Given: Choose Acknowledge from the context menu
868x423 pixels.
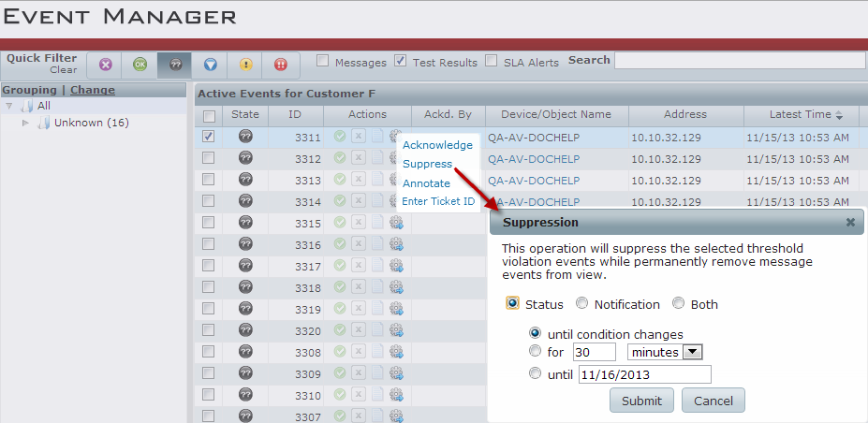Looking at the screenshot, I should [437, 145].
